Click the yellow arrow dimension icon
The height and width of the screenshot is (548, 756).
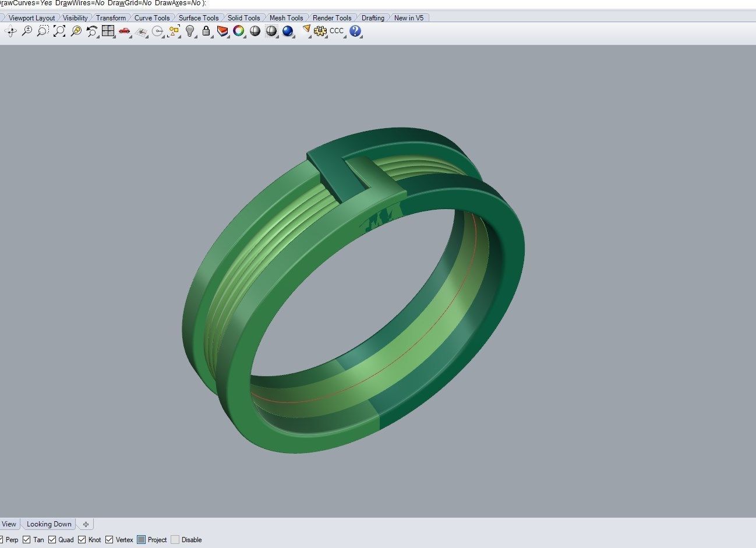pos(306,31)
